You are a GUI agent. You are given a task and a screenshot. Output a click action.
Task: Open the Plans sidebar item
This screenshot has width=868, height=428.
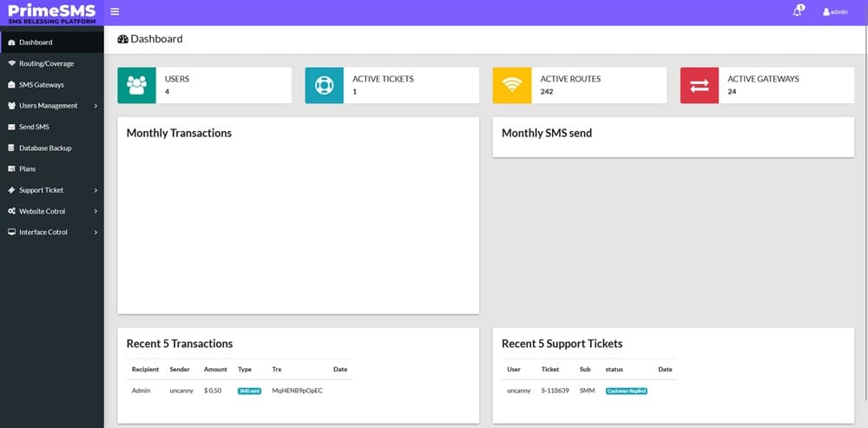point(27,168)
